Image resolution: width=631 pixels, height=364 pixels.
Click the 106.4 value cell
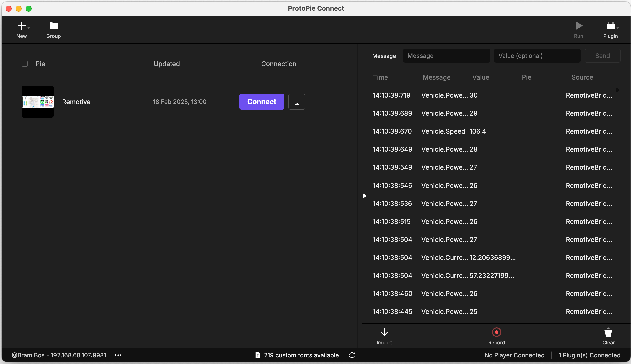pyautogui.click(x=477, y=131)
